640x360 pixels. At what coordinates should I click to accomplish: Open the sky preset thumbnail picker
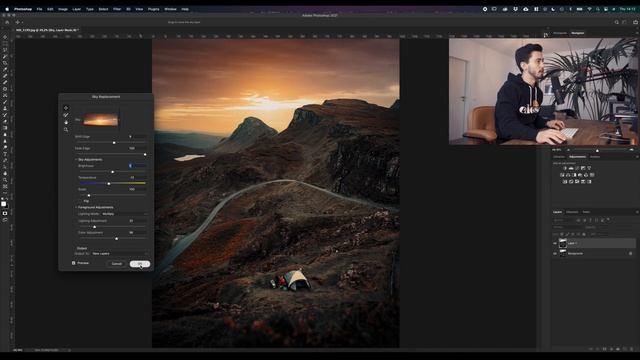[x=101, y=120]
